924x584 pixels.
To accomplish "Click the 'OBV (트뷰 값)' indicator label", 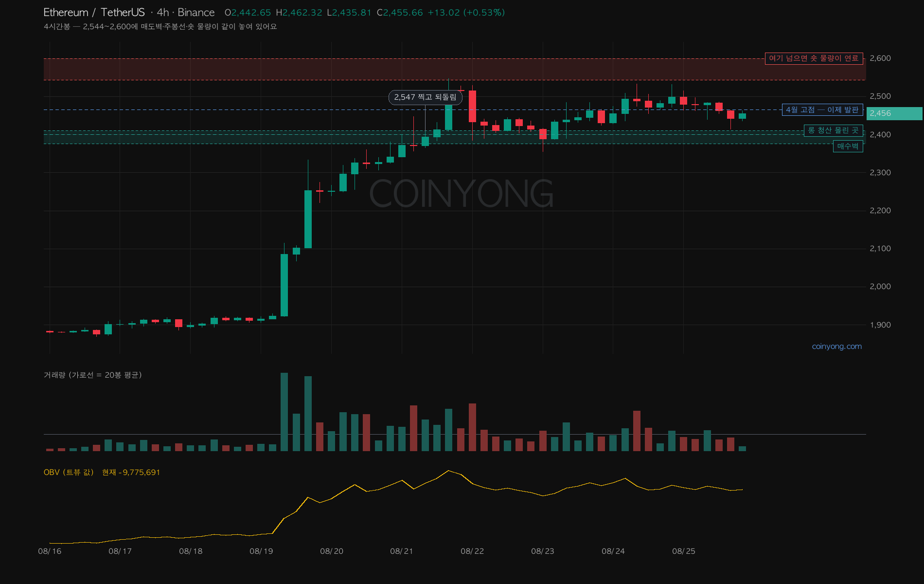I will coord(69,472).
